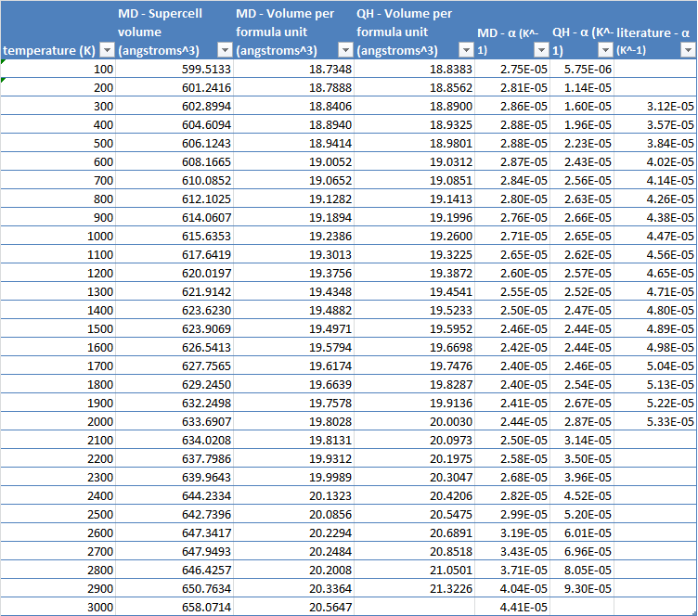Image resolution: width=698 pixels, height=616 pixels.
Task: Open MD α column filter arrow
Action: click(541, 50)
